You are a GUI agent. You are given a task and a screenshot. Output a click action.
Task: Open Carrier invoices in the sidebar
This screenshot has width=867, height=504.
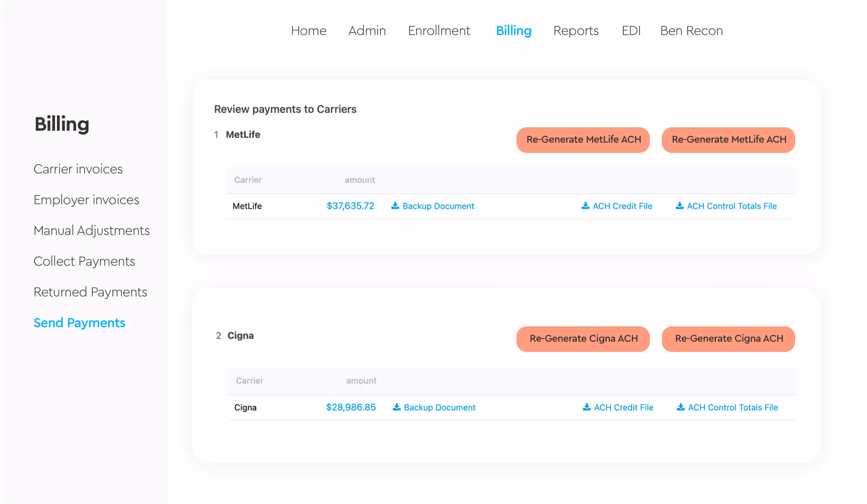tap(78, 169)
